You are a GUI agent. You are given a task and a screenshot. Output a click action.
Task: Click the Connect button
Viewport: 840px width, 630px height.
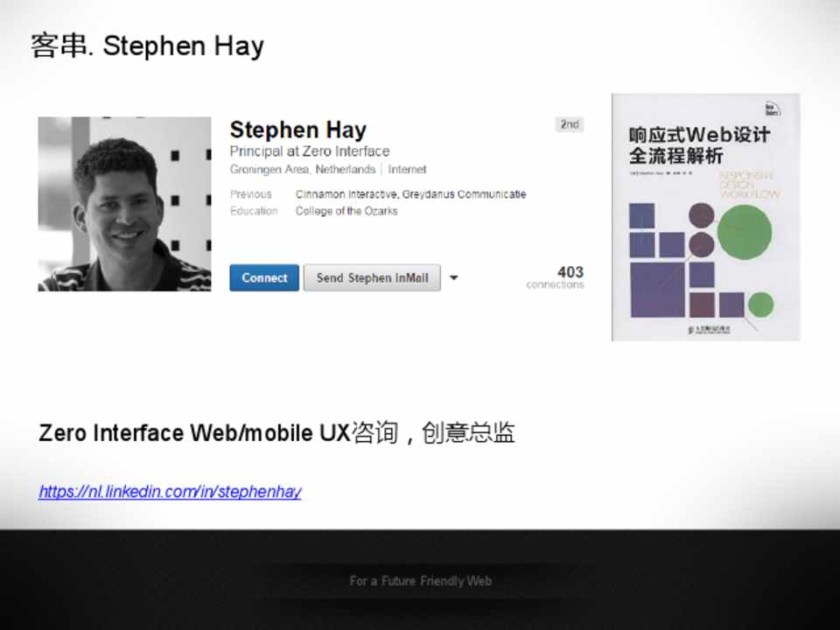tap(264, 278)
